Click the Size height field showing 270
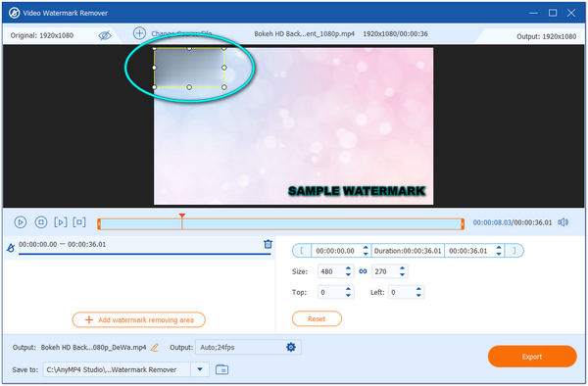The image size is (588, 386). 385,271
